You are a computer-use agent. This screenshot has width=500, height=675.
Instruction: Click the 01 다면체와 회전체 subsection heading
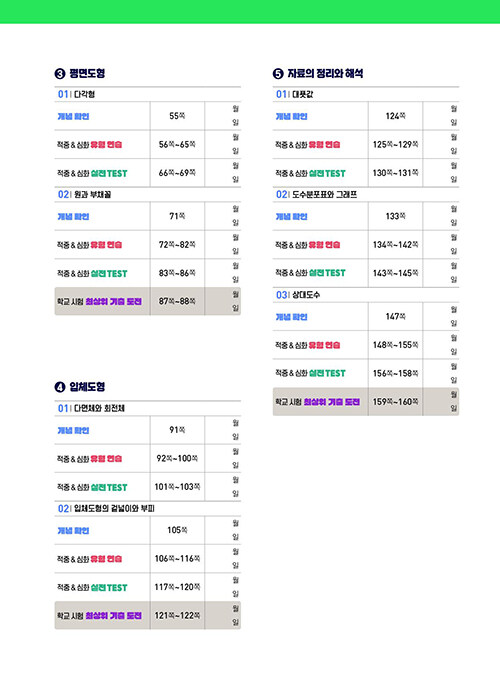click(91, 408)
